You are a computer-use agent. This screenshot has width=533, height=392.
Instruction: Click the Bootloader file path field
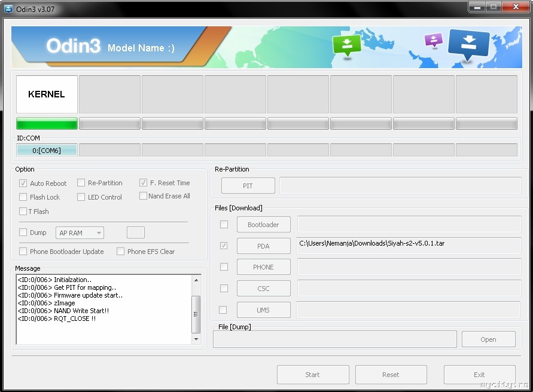[409, 224]
